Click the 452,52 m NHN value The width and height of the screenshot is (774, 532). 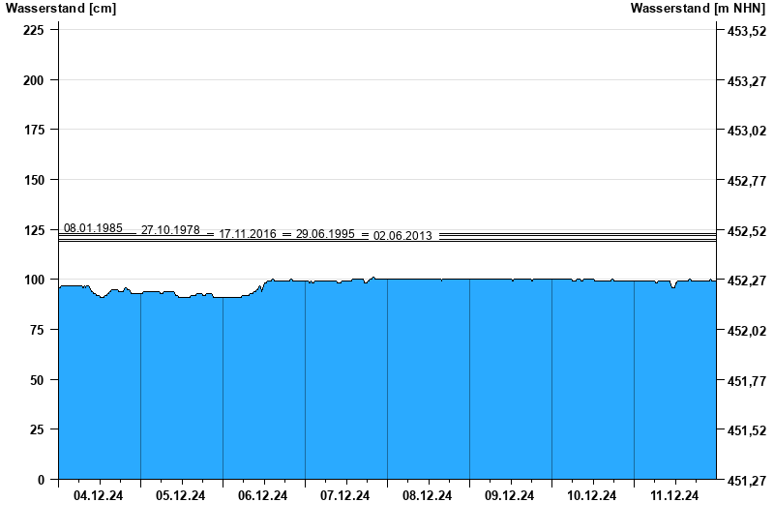(x=747, y=231)
